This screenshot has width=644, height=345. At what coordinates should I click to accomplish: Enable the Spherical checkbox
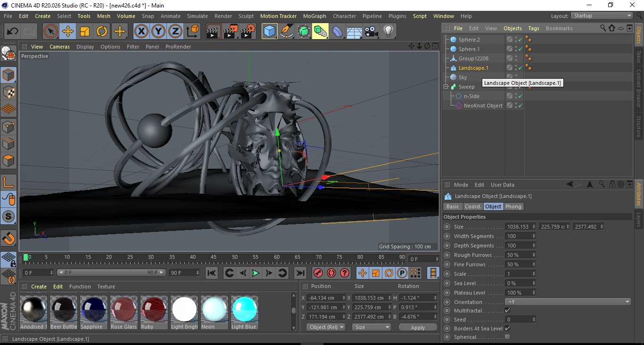click(x=507, y=337)
